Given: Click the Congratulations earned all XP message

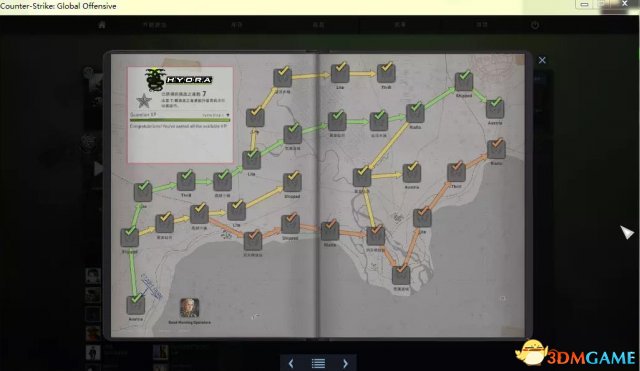Looking at the screenshot, I should pos(178,126).
